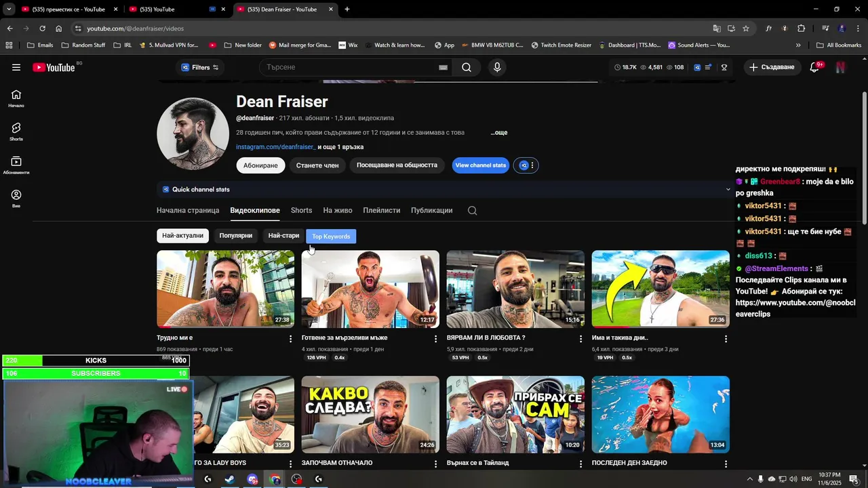The width and height of the screenshot is (868, 488).
Task: Open the Chrome tab search dropdown
Action: [9, 9]
